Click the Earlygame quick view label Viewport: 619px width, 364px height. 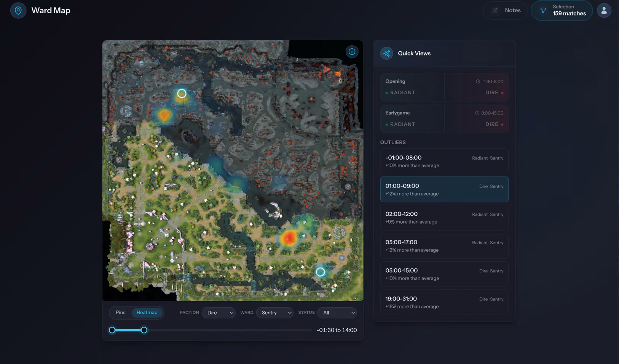397,113
